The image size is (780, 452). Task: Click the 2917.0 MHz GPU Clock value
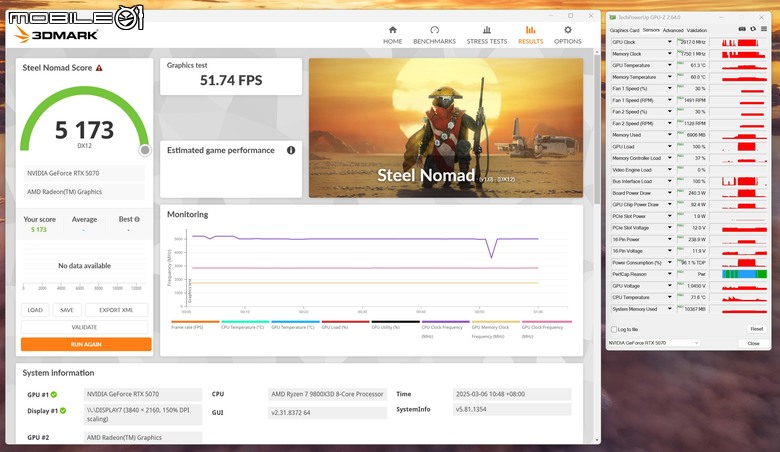click(x=692, y=42)
